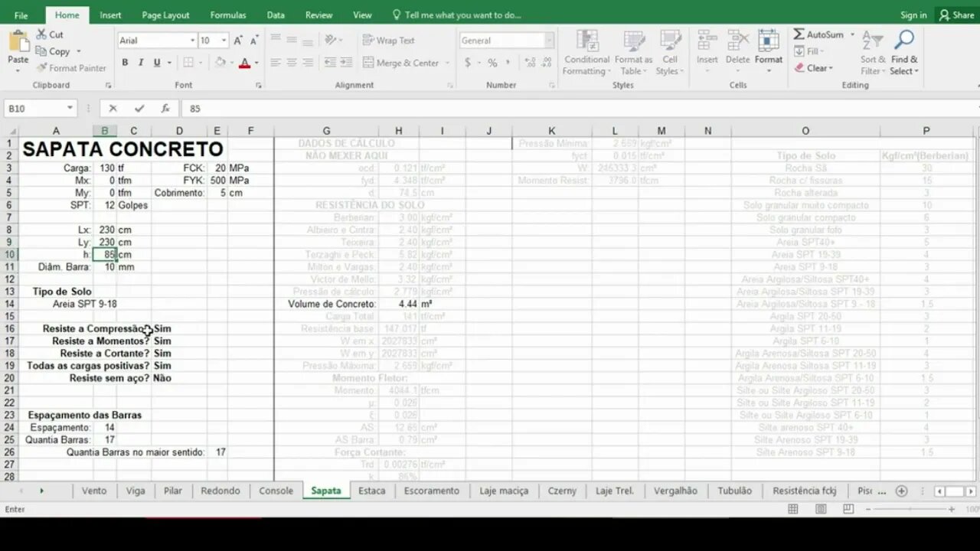Open the Estaca sheet tab

(x=372, y=491)
